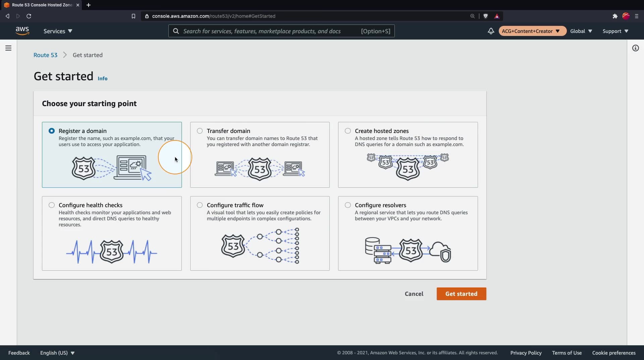Click the AWS logo home icon
Viewport: 644px width, 360px height.
point(22,31)
